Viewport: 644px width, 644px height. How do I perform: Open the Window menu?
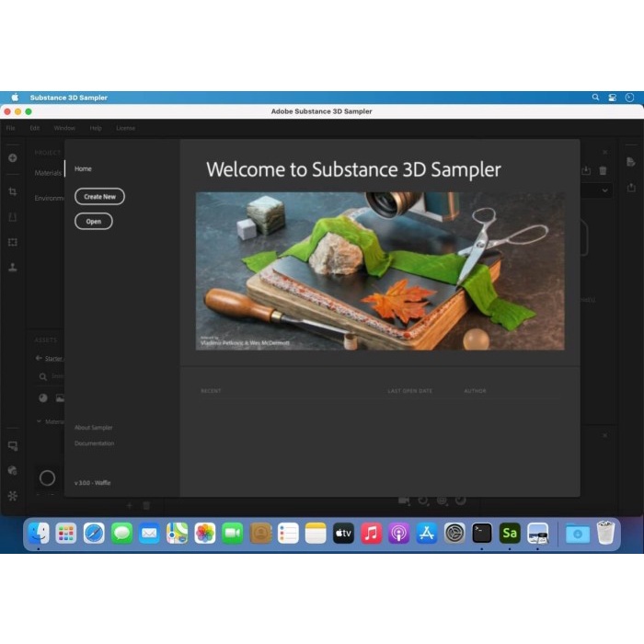pos(64,128)
